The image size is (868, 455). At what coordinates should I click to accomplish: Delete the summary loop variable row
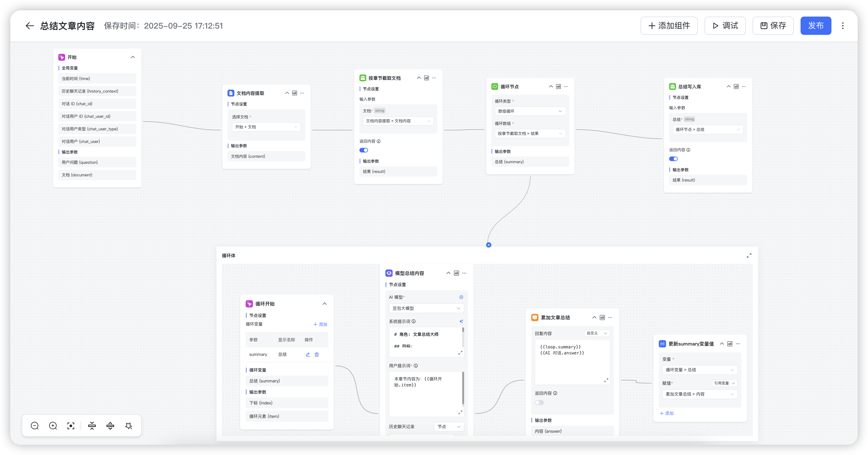317,355
